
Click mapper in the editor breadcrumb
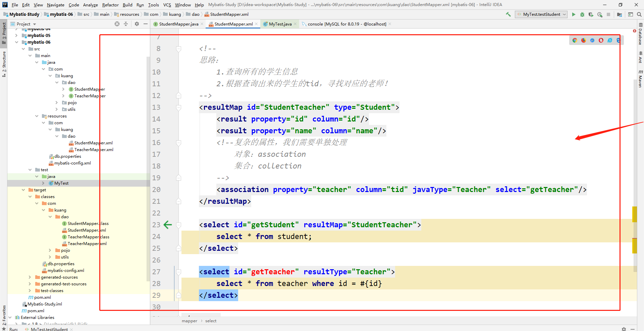coord(190,321)
